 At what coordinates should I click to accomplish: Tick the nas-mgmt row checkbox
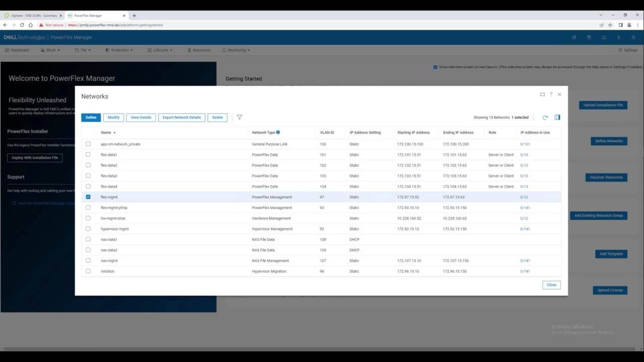click(x=88, y=260)
